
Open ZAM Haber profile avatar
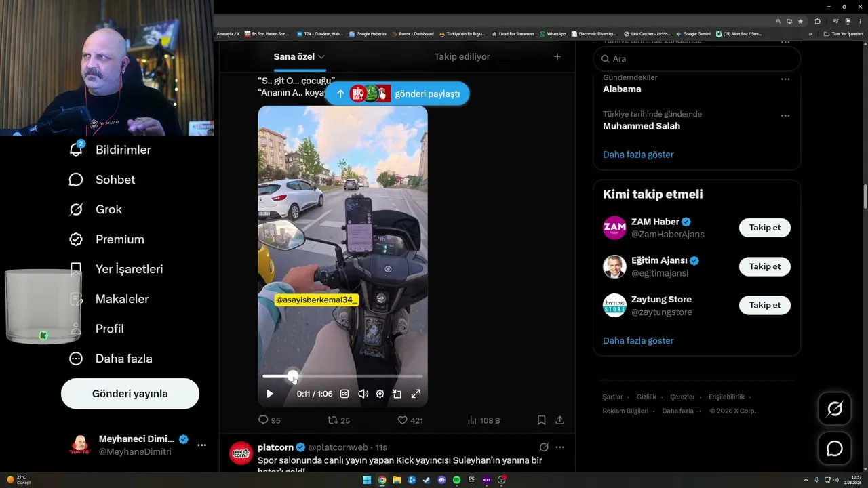[x=614, y=228]
